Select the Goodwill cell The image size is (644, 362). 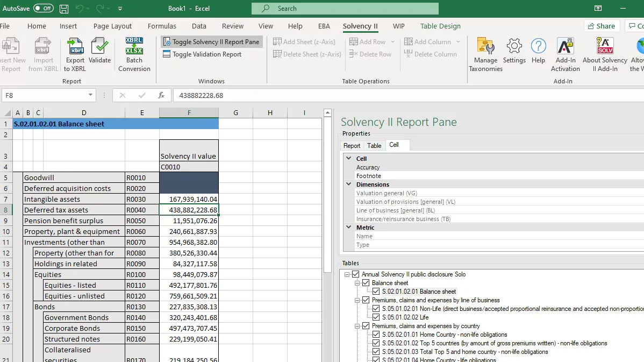[74, 178]
